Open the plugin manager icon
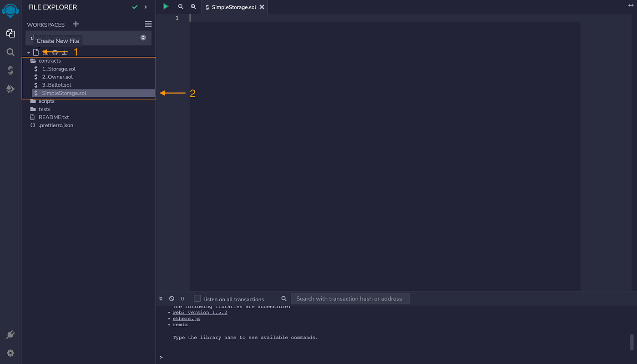 [10, 335]
